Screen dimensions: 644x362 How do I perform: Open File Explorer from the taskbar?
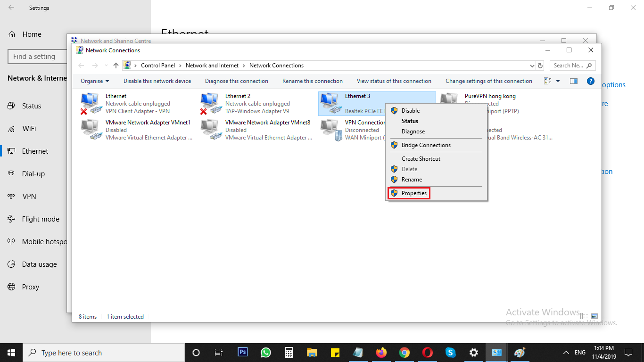[312, 353]
